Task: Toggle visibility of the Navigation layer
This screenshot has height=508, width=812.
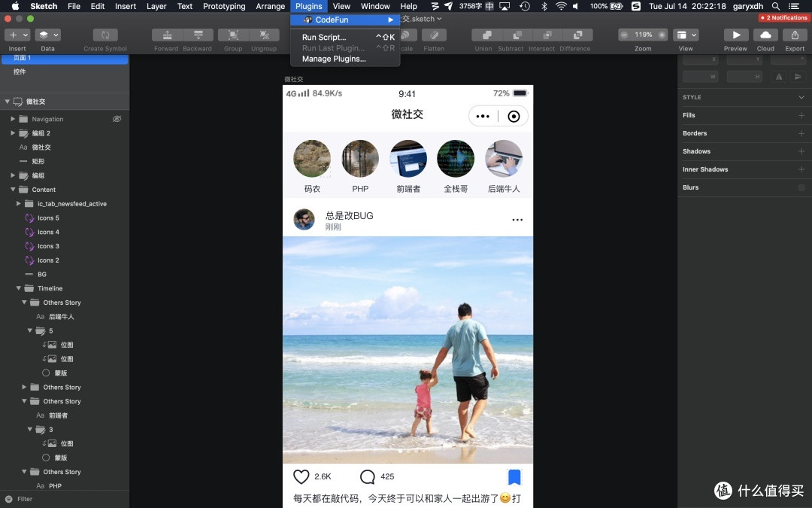Action: 117,119
